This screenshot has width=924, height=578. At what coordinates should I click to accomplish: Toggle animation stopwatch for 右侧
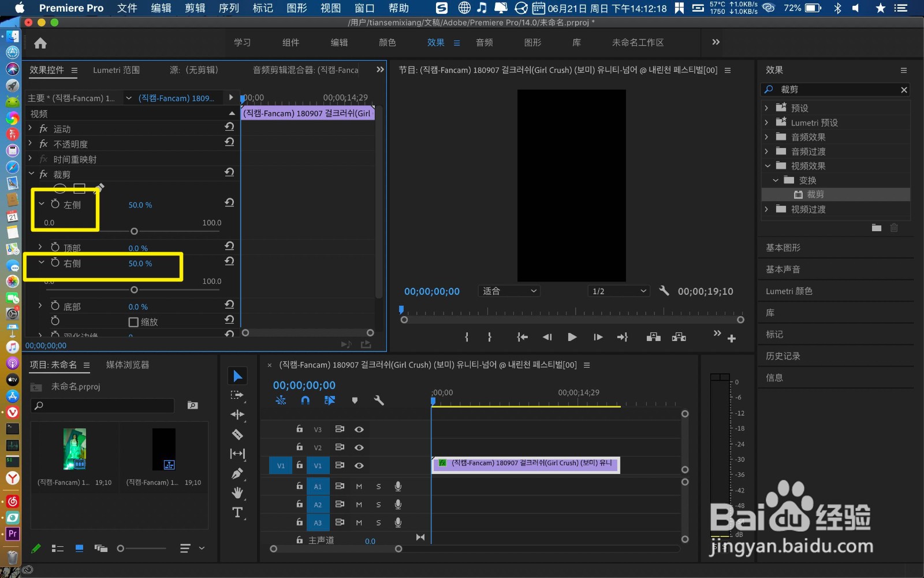pos(55,262)
